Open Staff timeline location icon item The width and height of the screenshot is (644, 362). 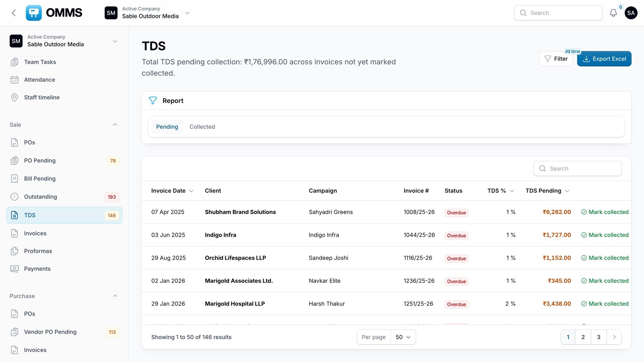(64, 97)
